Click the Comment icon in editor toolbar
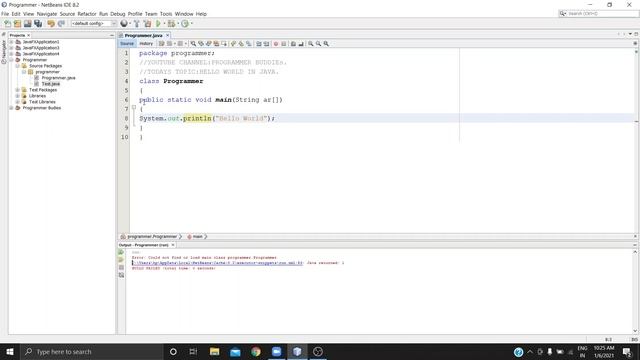The height and width of the screenshot is (360, 640). point(293,44)
